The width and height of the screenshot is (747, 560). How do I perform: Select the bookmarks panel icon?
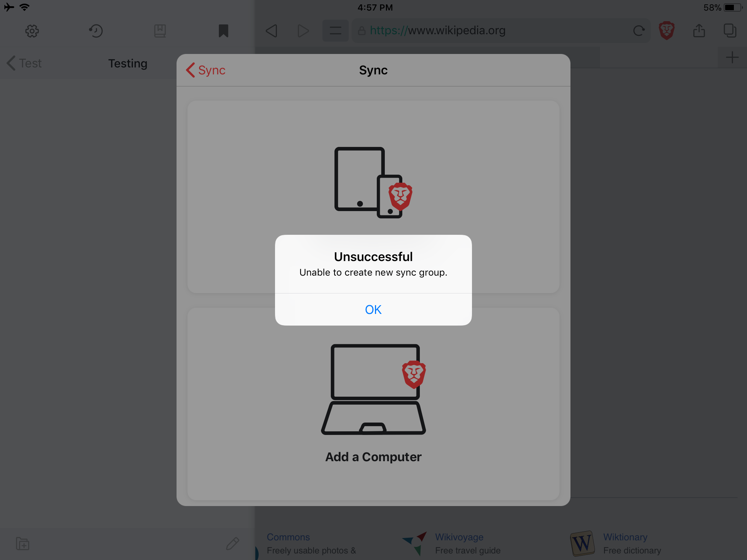point(223,31)
